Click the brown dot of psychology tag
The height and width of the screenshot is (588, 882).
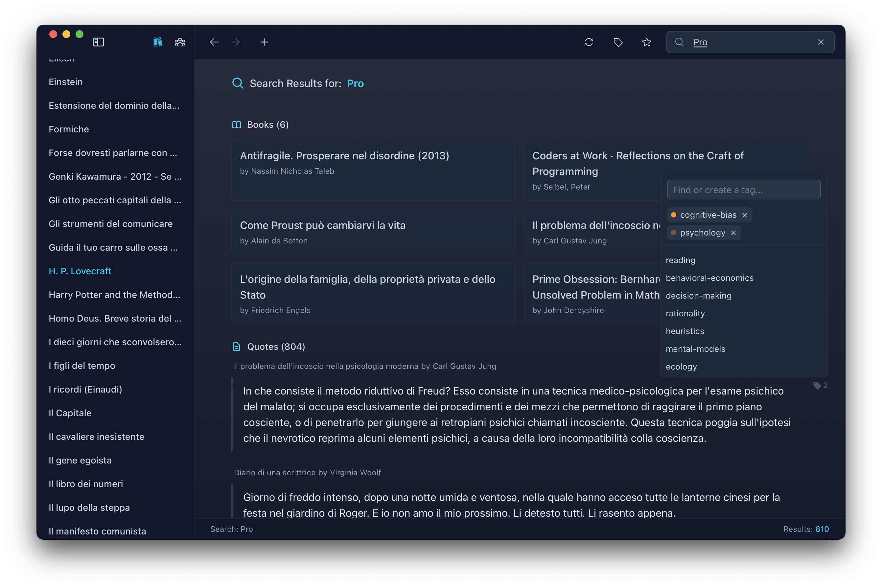click(x=673, y=233)
